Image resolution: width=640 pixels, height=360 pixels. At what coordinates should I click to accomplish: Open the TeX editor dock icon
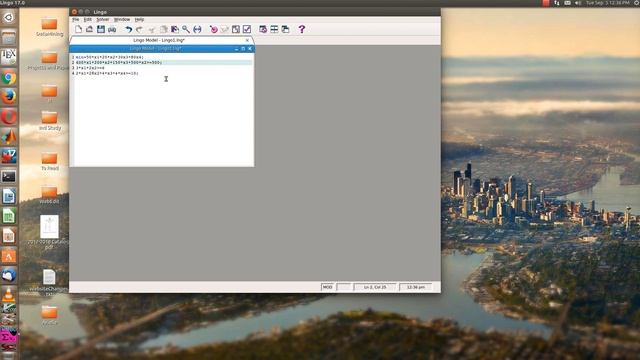9,56
